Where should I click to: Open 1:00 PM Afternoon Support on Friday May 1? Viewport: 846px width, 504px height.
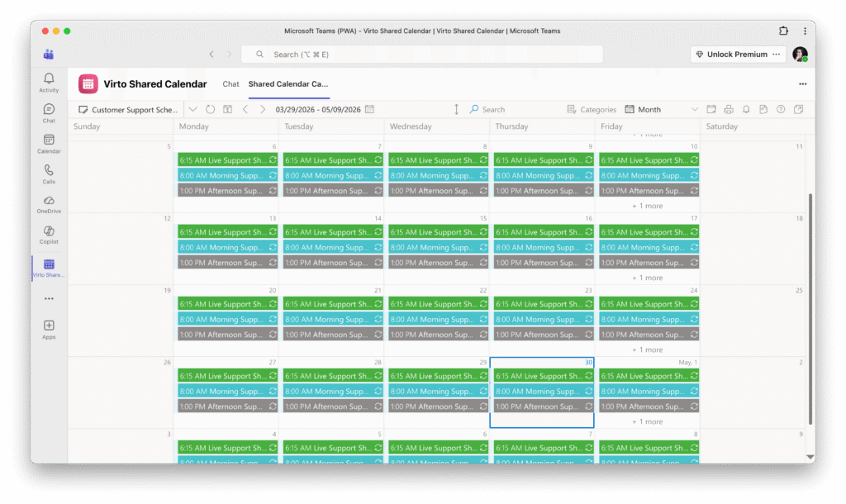649,406
